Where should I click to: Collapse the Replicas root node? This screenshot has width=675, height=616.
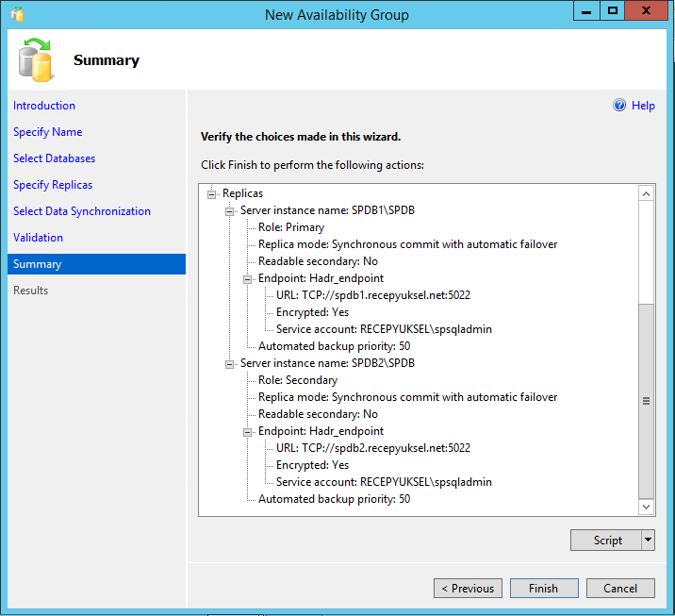(211, 194)
